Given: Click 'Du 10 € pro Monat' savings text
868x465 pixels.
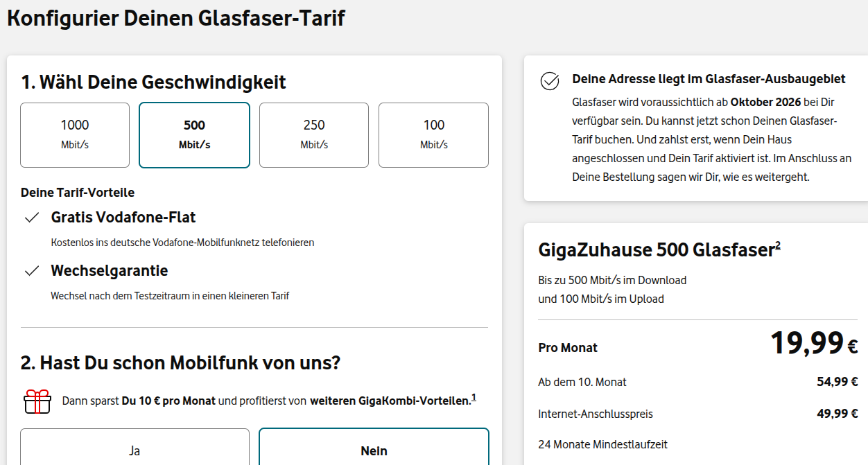Looking at the screenshot, I should click(168, 401).
